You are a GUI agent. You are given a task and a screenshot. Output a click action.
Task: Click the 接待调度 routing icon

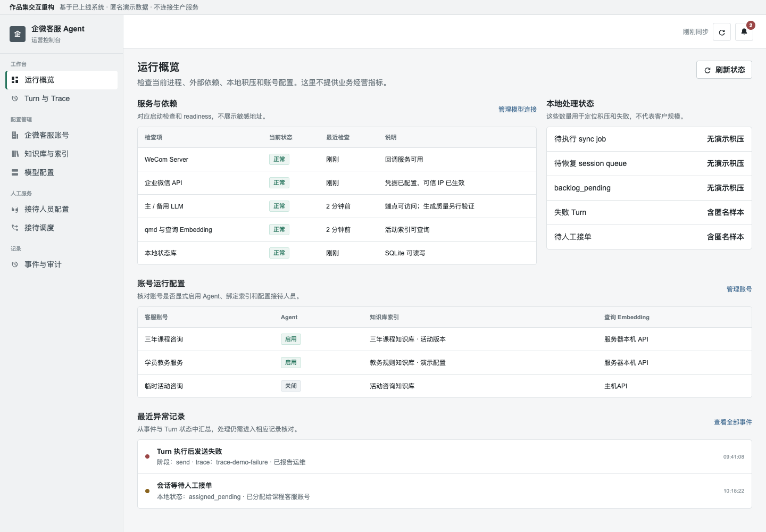click(x=15, y=228)
